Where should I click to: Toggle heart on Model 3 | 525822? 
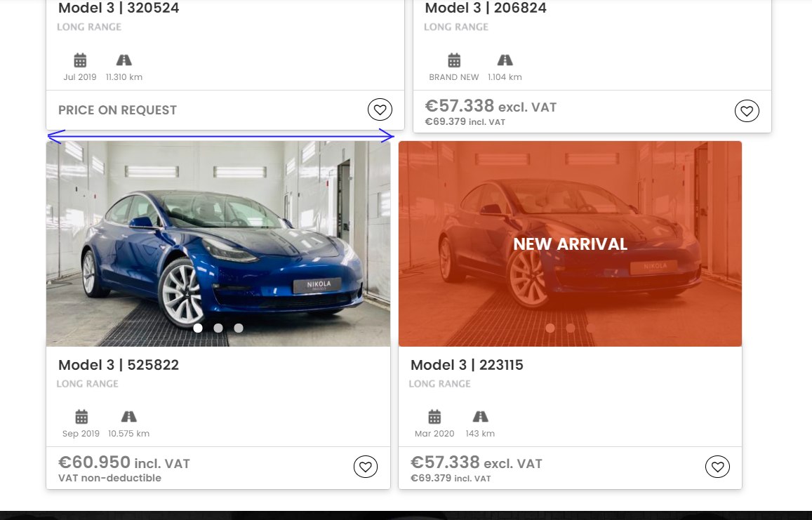366,467
